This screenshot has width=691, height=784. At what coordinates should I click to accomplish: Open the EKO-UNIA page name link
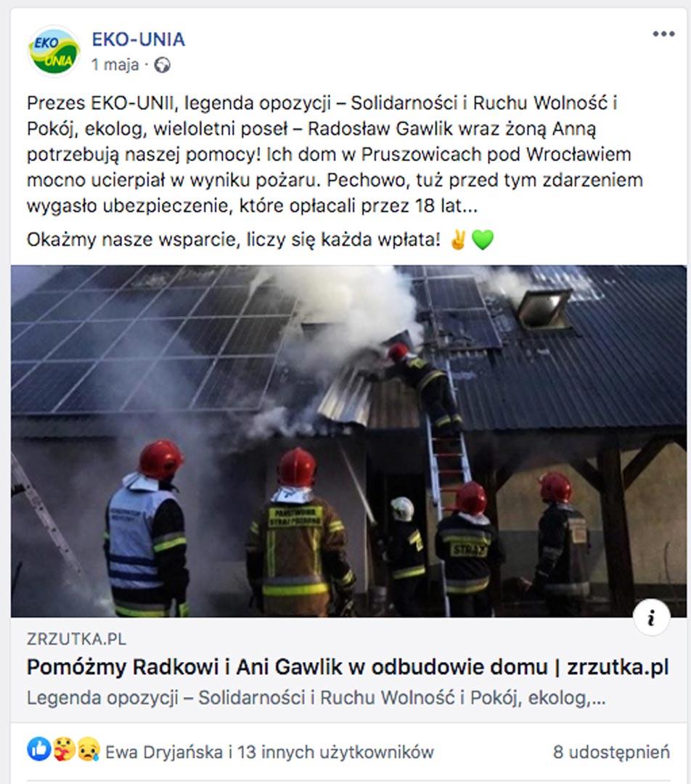coord(139,39)
